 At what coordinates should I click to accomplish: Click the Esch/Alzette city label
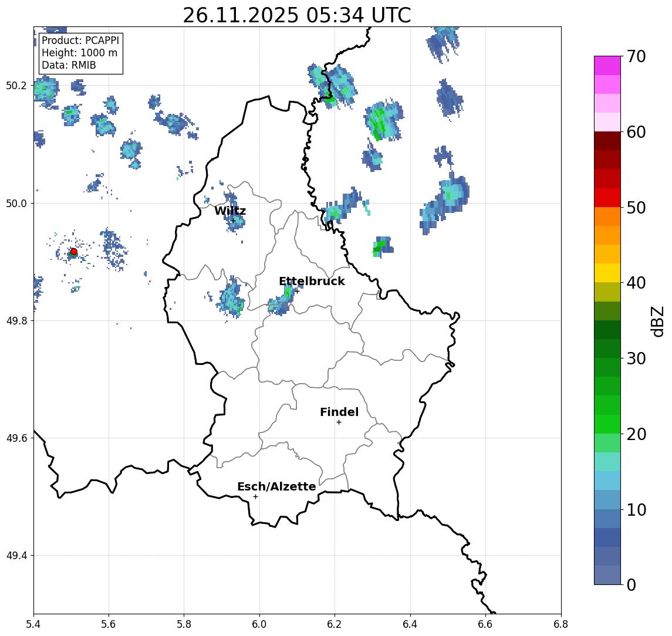point(276,486)
